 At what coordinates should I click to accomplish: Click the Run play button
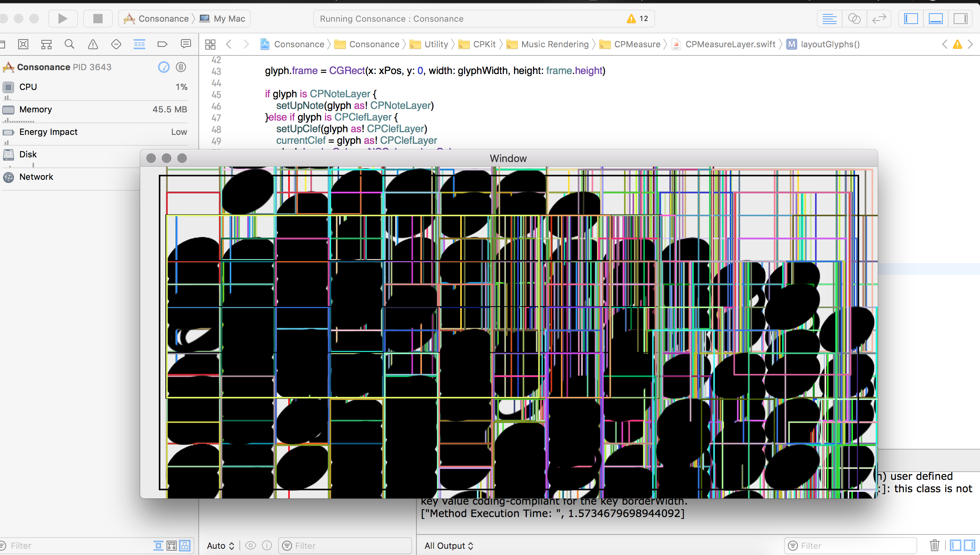coord(63,19)
